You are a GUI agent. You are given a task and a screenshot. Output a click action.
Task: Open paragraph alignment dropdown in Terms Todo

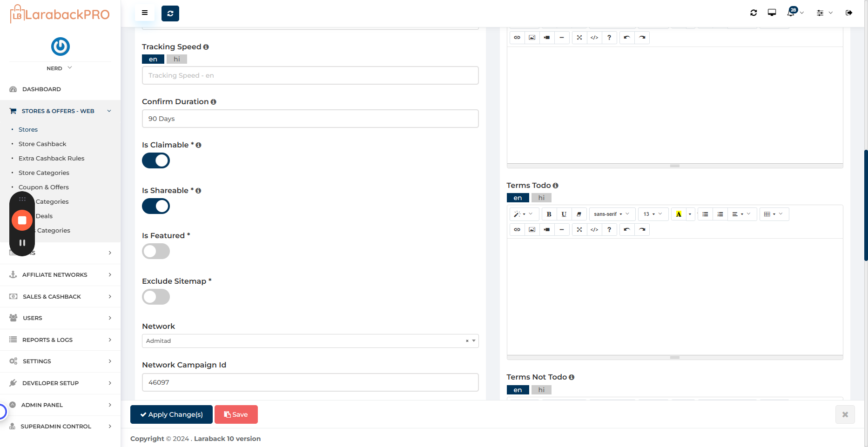pyautogui.click(x=742, y=214)
